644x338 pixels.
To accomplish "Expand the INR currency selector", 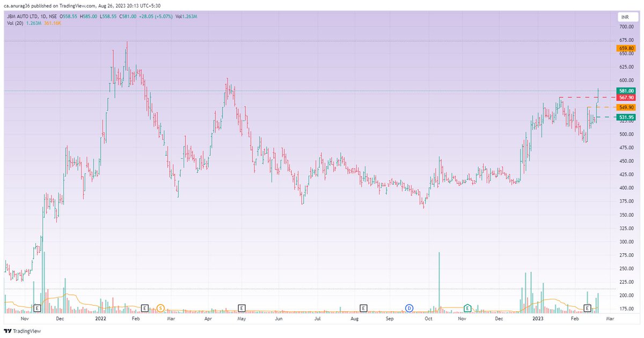I will tap(624, 17).
